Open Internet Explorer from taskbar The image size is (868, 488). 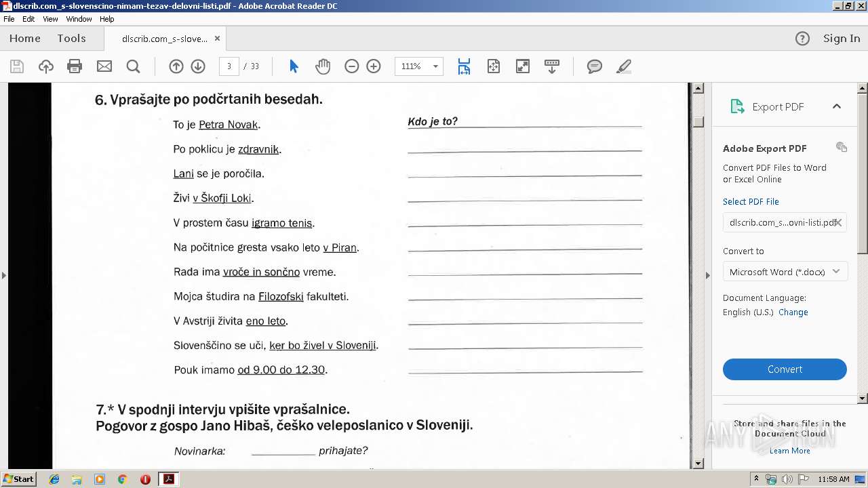[x=54, y=479]
